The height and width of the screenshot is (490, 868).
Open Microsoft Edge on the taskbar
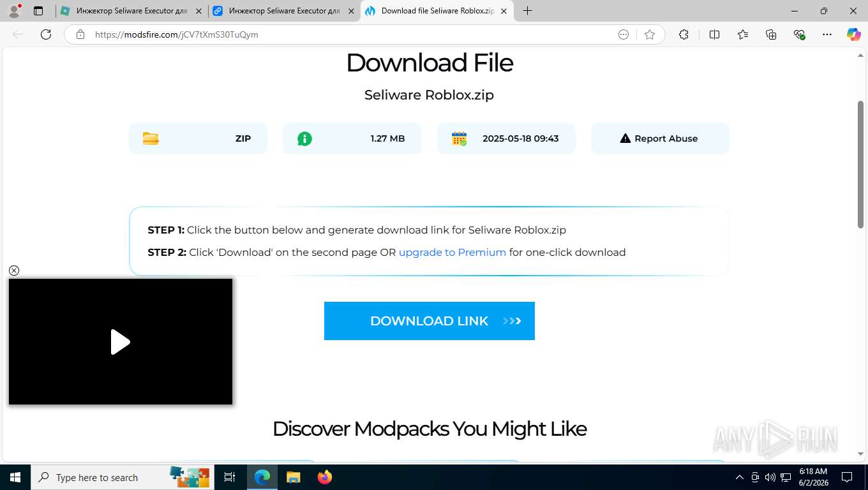click(x=262, y=477)
